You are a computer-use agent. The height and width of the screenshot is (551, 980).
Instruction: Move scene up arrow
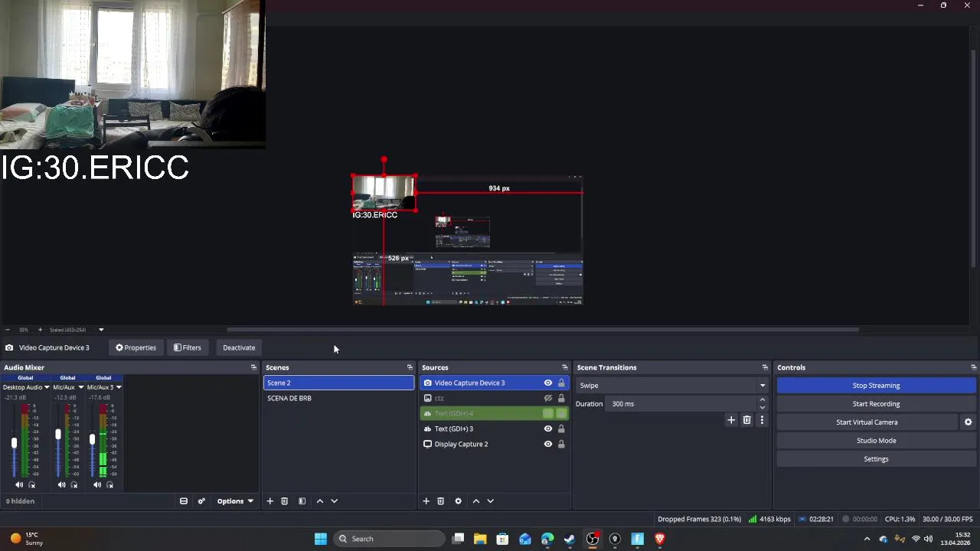click(319, 501)
